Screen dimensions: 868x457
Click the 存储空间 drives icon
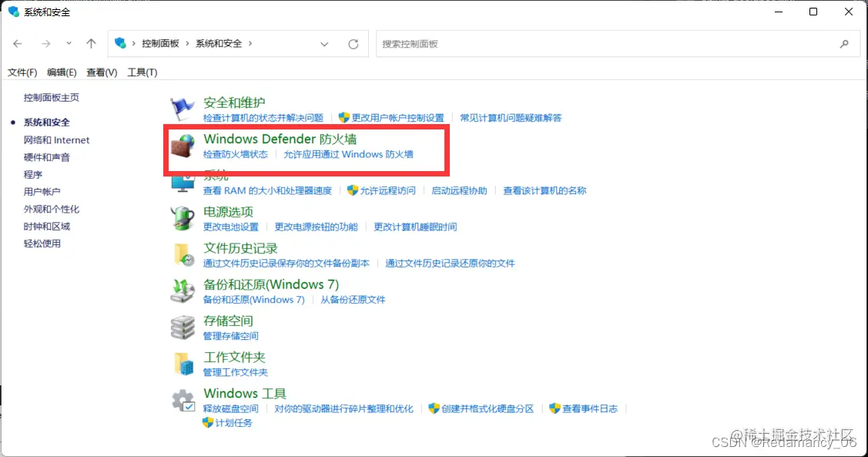click(182, 327)
